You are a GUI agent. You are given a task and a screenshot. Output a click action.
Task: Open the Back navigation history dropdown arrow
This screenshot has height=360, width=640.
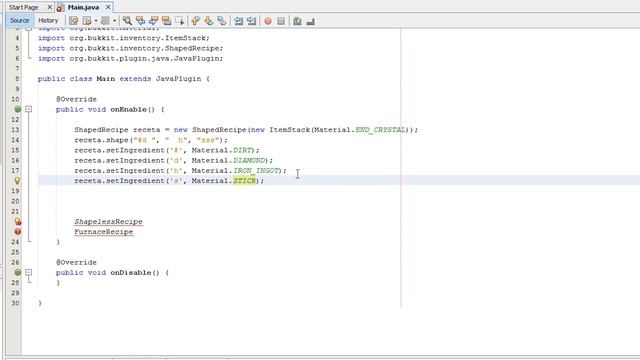96,21
